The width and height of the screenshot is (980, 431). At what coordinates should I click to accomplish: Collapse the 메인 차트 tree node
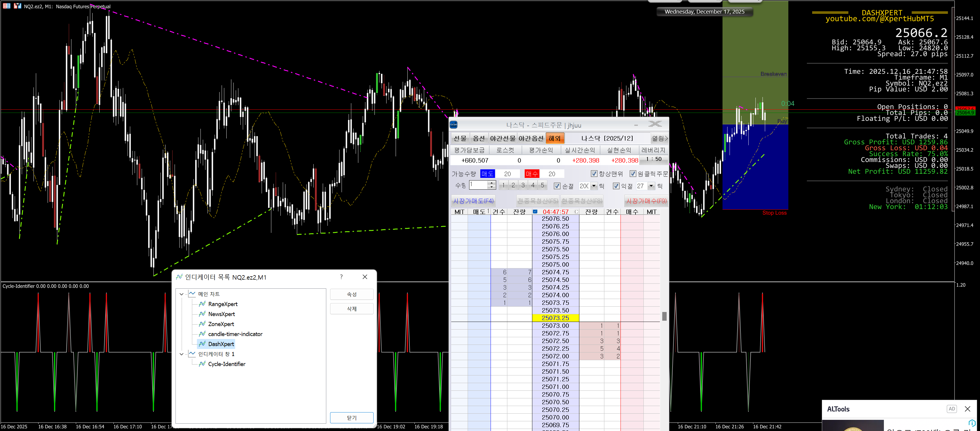pyautogui.click(x=181, y=294)
